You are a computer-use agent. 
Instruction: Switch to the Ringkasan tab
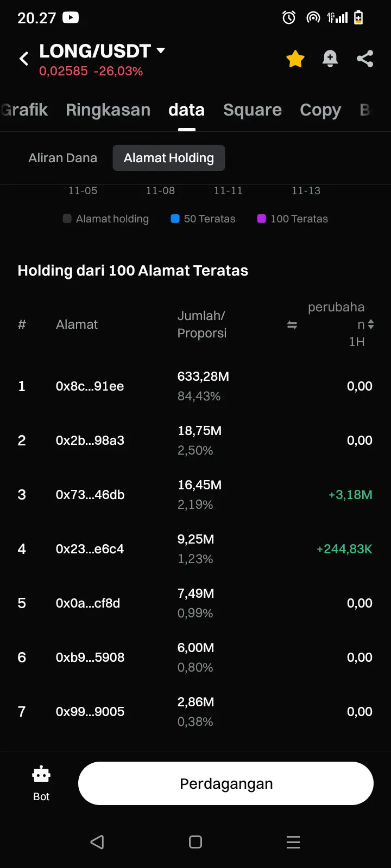tap(108, 110)
